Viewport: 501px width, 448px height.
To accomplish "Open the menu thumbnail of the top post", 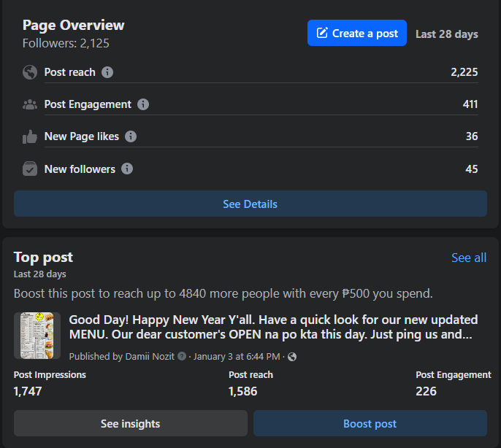I will tap(37, 336).
